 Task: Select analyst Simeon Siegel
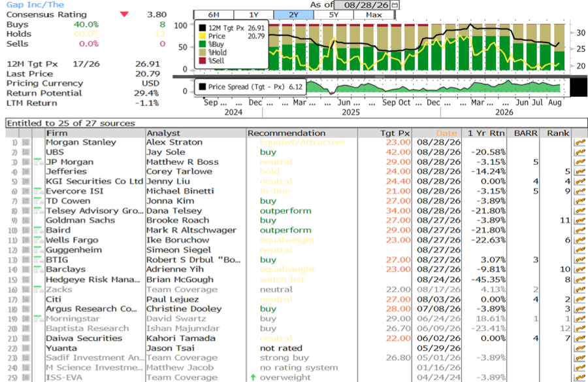(x=179, y=250)
